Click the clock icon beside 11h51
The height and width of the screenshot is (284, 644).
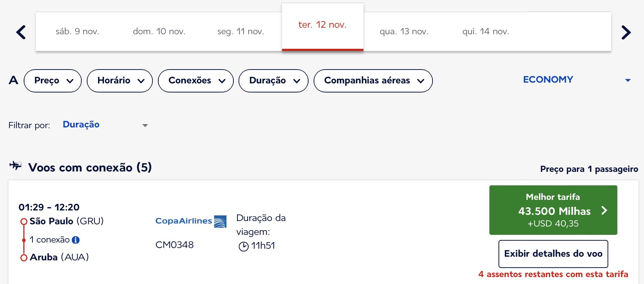coord(243,246)
